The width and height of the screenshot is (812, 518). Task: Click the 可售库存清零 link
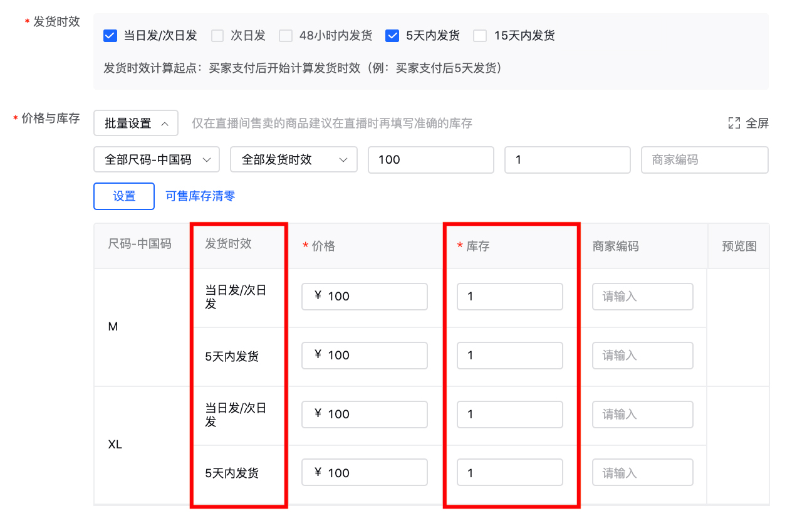coord(200,196)
